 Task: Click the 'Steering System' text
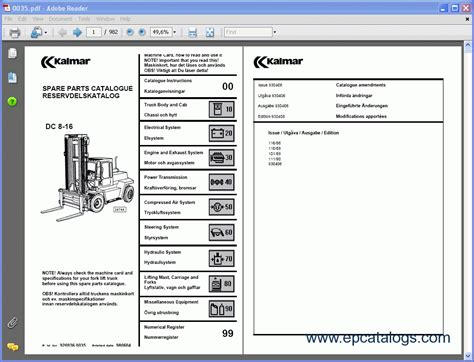coord(161,227)
